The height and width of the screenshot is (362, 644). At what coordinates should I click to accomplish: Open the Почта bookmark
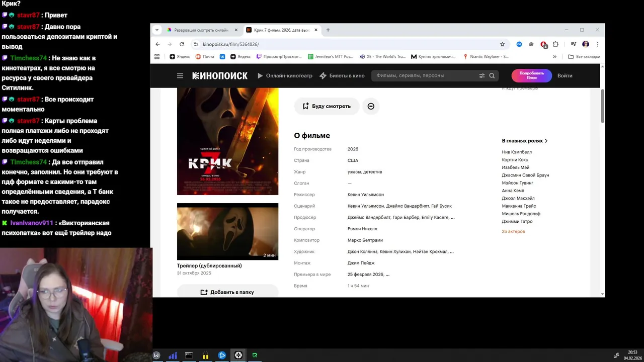coord(205,57)
